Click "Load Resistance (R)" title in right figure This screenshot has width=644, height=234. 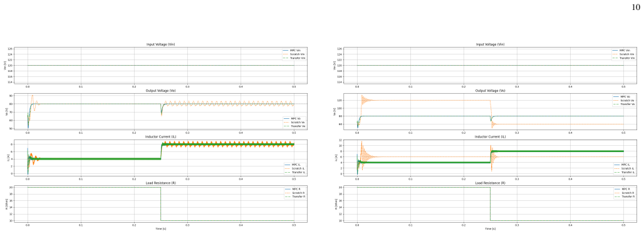tap(491, 183)
